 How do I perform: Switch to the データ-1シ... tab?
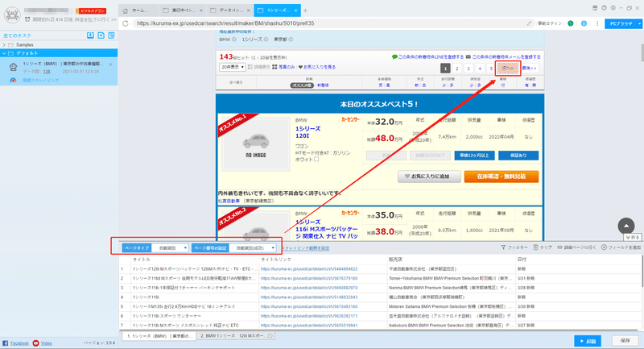tap(229, 10)
